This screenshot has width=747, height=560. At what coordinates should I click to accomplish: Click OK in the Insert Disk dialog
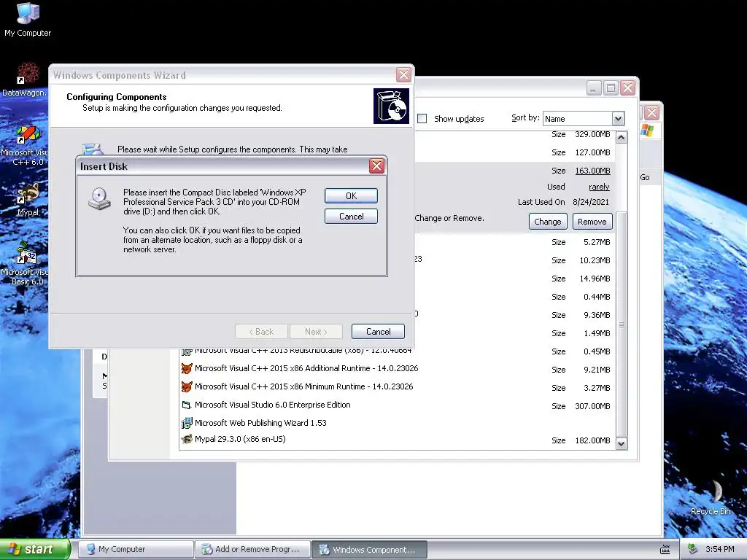(x=351, y=195)
